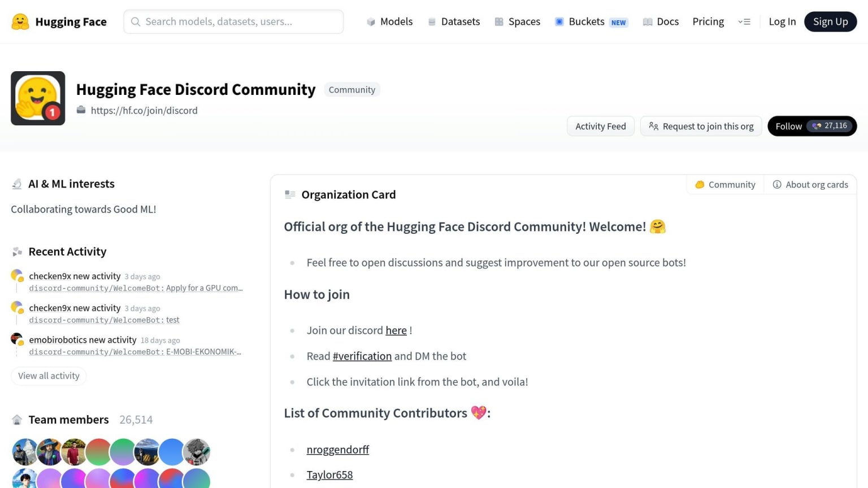Screen dimensions: 868x488
Task: Click checken9x avatar on the test activity
Action: tap(17, 308)
